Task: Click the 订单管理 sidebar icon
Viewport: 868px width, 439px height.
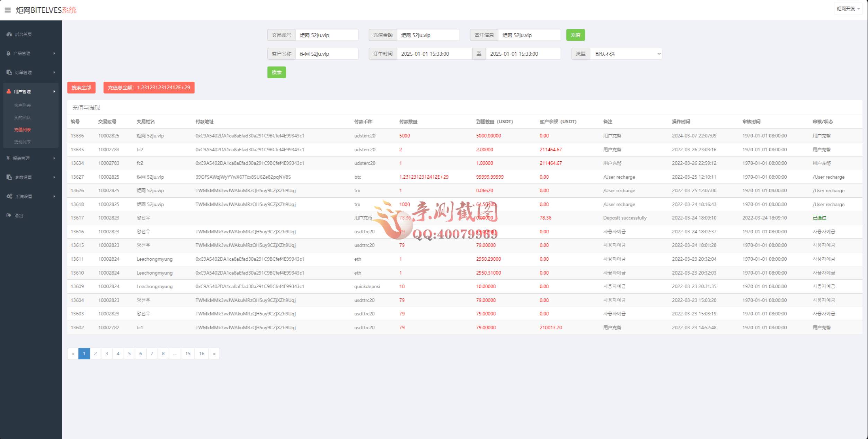Action: (x=9, y=72)
